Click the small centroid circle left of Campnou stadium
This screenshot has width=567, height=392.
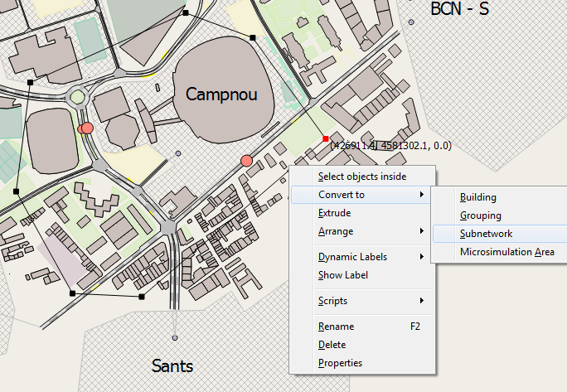click(178, 153)
